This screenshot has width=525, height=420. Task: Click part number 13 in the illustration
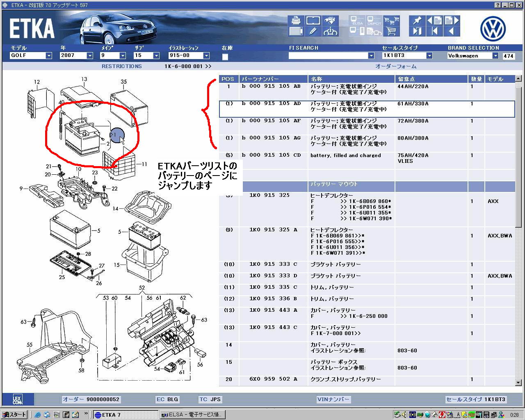coord(84,80)
